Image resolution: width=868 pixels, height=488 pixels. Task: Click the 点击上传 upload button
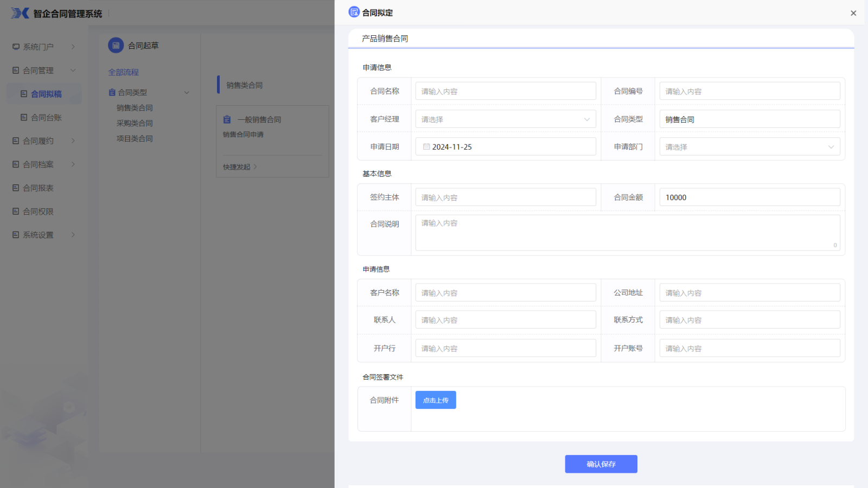pos(436,400)
